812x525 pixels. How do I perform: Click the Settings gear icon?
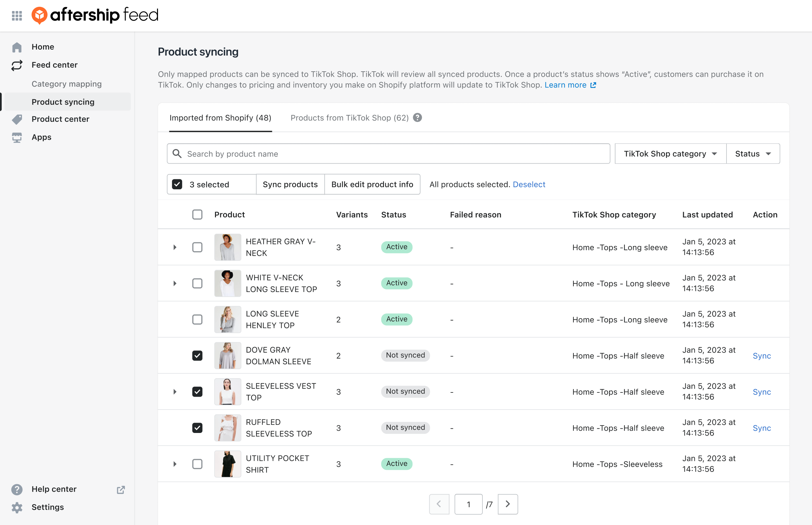tap(17, 507)
